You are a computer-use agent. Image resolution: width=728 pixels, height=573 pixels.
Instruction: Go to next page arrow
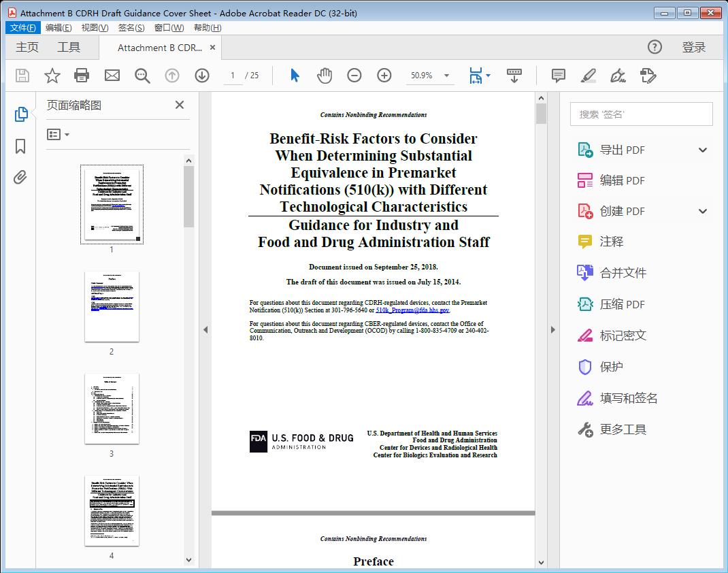point(202,76)
